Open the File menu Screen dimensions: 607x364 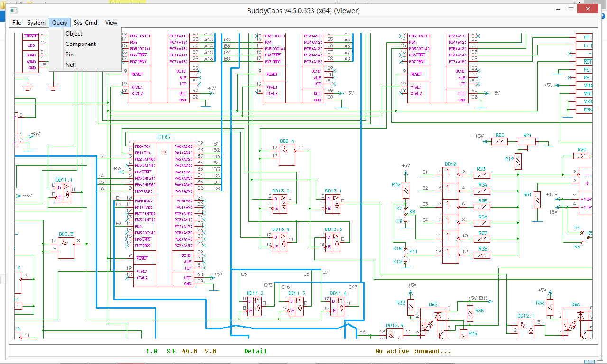click(x=17, y=23)
